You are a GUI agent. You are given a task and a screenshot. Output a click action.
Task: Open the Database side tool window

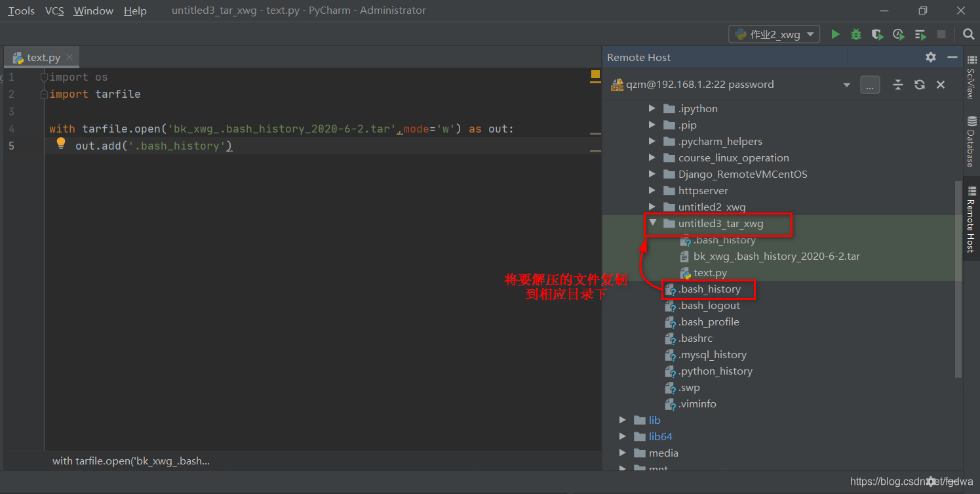[971, 140]
